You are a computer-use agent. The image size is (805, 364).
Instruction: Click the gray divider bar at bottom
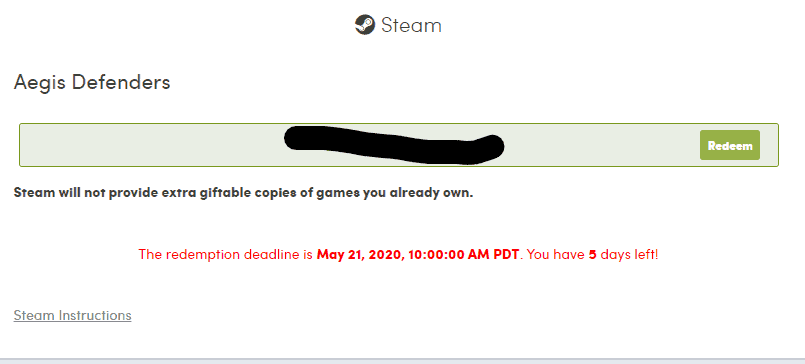point(402,361)
